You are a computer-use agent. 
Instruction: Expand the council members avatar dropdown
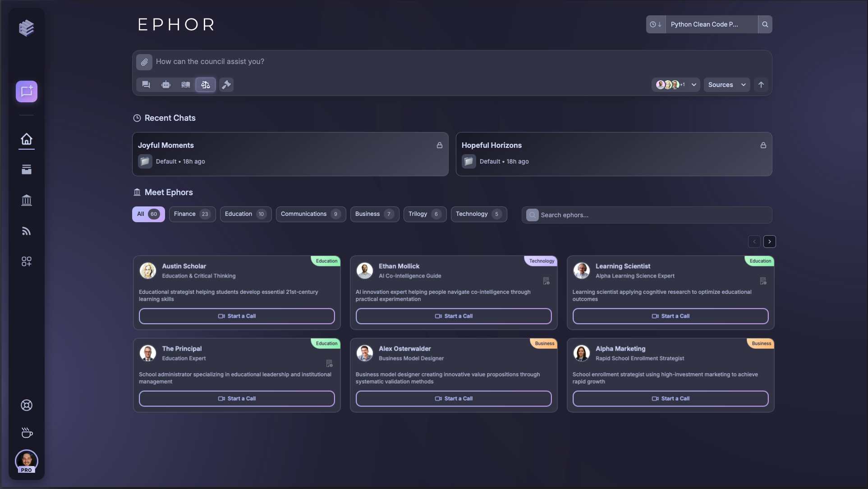pos(693,85)
